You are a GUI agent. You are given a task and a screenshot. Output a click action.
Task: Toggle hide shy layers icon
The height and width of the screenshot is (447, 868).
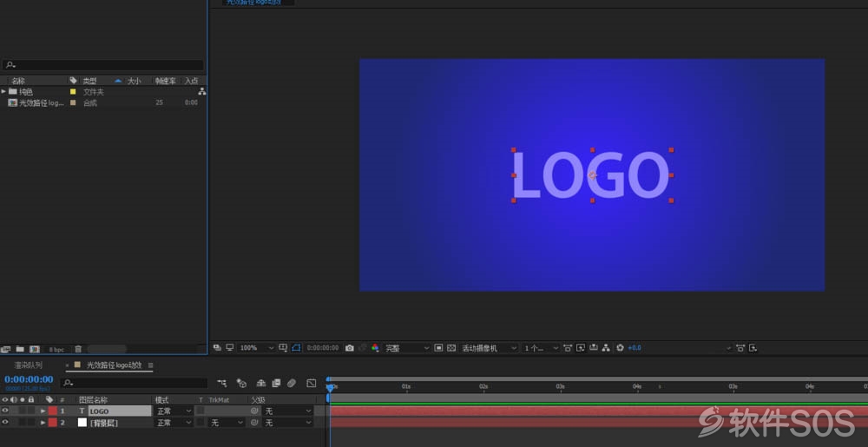[261, 383]
